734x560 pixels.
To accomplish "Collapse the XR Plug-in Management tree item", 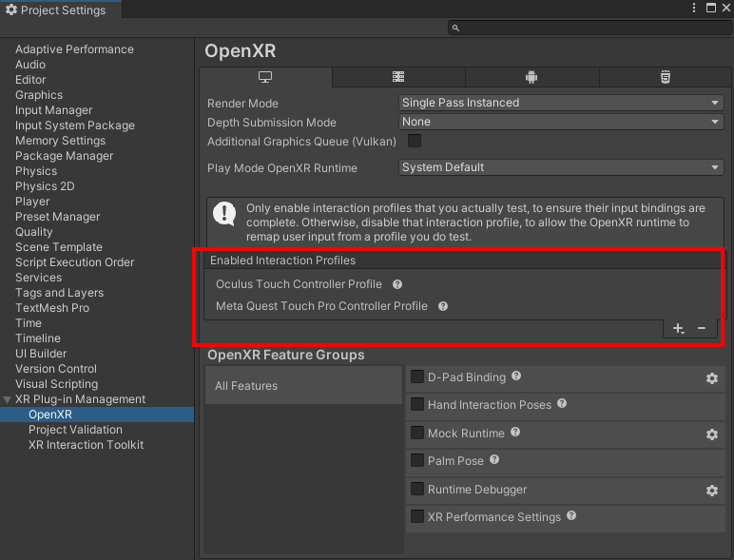I will 8,399.
